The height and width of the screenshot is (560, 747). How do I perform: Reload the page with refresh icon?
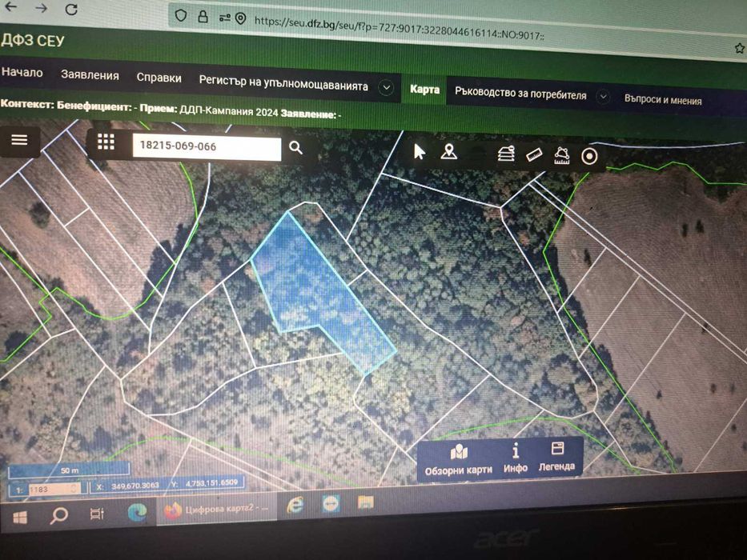(x=71, y=9)
